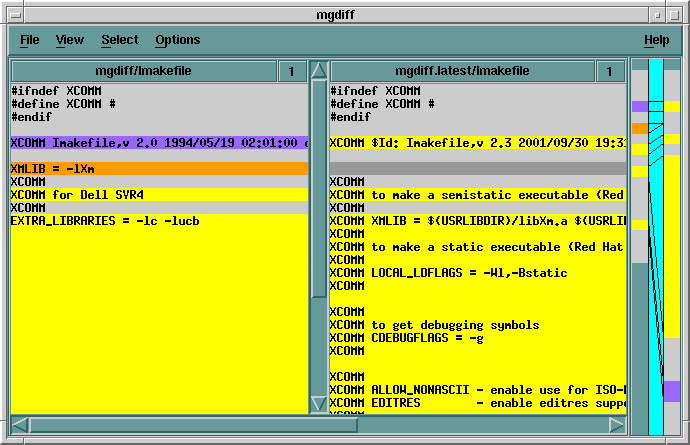This screenshot has width=690, height=445.
Task: Click the mgdiff.latest/Imakefile filename header
Action: pos(462,71)
